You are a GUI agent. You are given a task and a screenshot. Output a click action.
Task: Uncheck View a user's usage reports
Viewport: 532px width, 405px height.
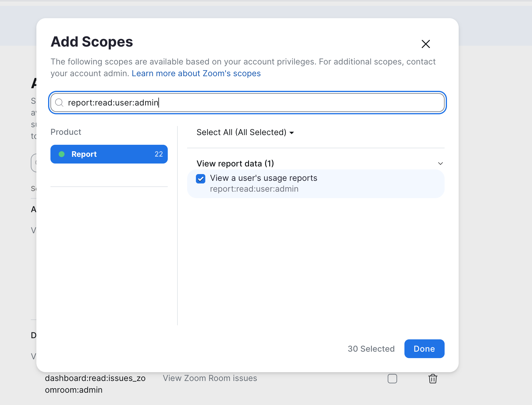201,179
